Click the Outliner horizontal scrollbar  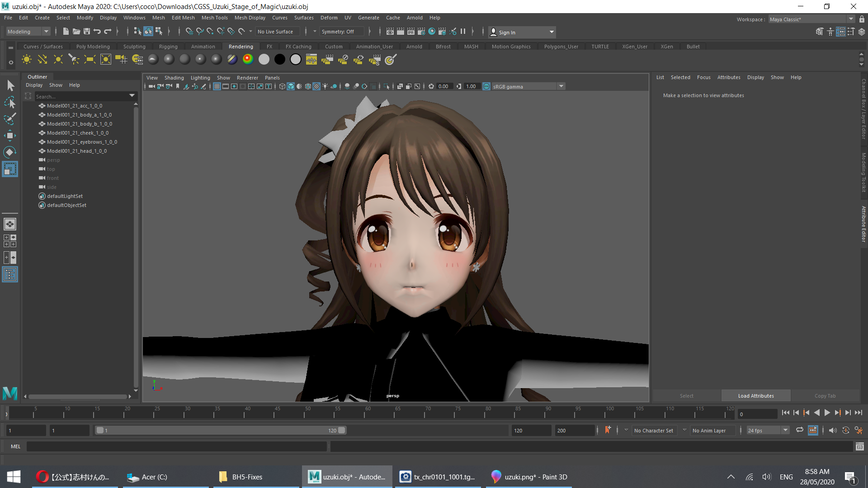pyautogui.click(x=77, y=397)
